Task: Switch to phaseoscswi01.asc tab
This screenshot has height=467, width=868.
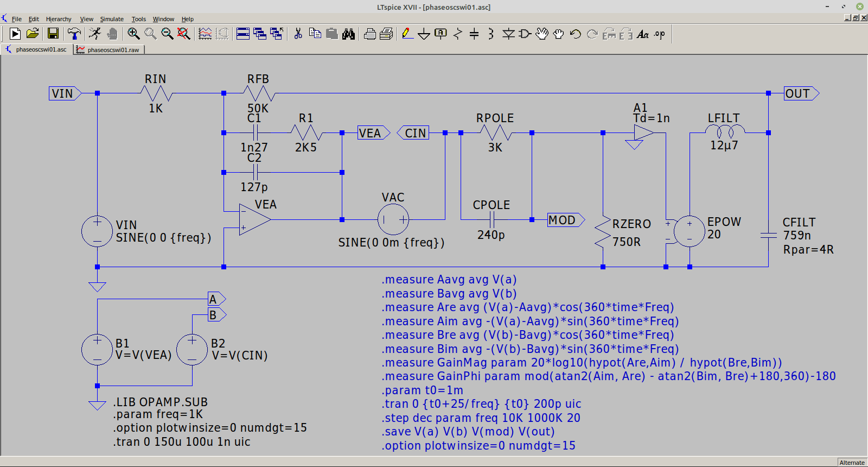Action: click(x=37, y=49)
